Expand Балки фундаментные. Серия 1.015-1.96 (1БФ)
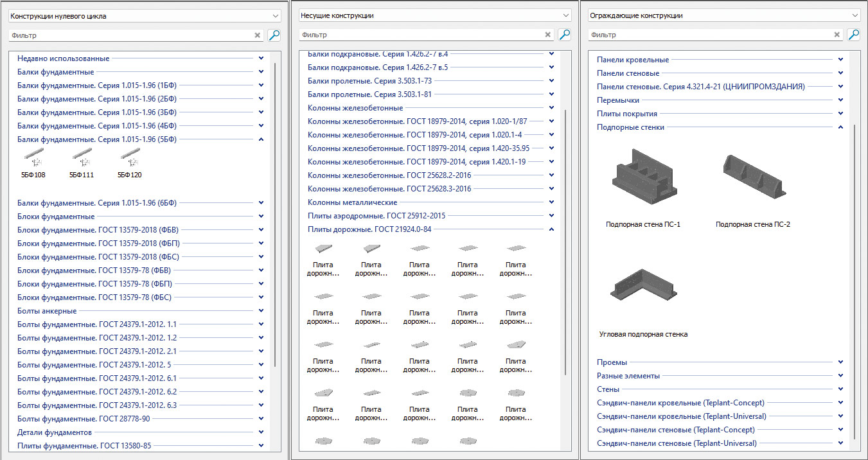Screen dimensions: 868x460 pos(261,85)
